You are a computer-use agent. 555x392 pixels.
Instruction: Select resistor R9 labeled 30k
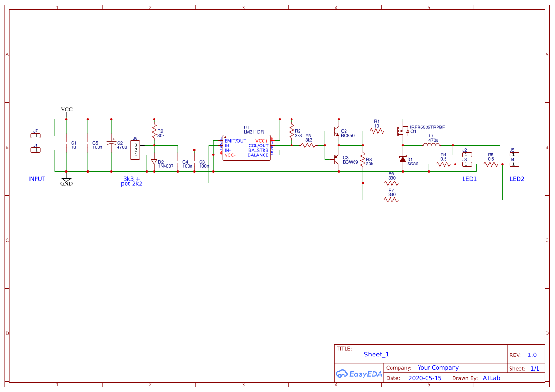point(153,131)
